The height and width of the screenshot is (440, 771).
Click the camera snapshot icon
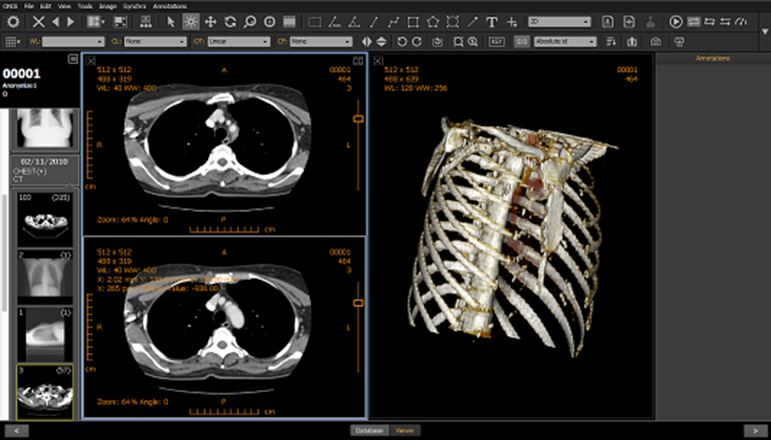(x=655, y=42)
